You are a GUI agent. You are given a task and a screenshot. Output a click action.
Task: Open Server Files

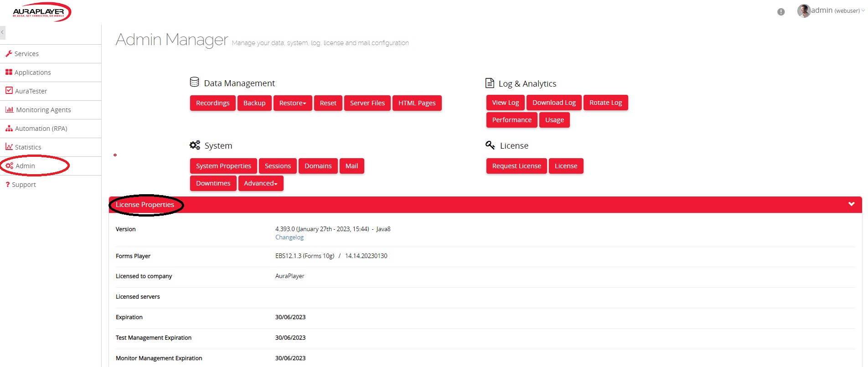coord(367,103)
